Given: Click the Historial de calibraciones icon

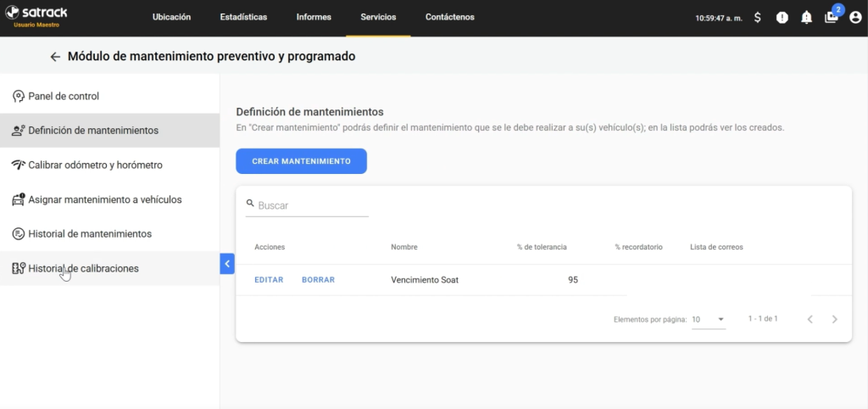Looking at the screenshot, I should 19,268.
